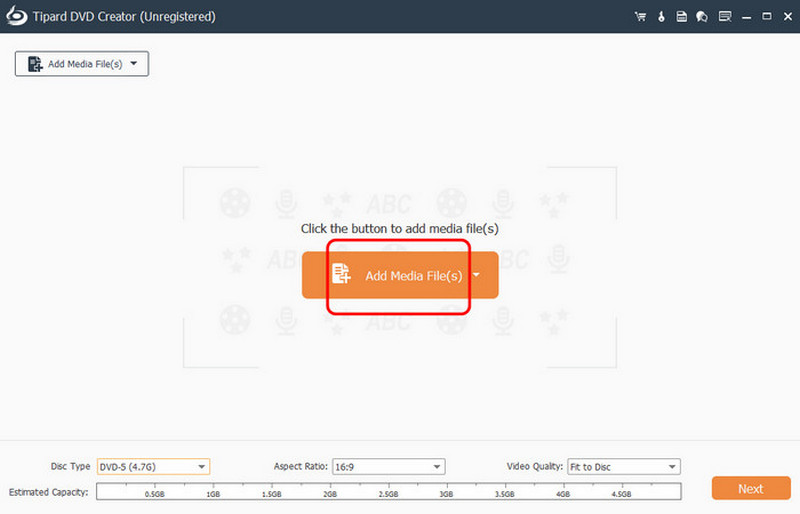Open the feedback chat bubbles icon

click(702, 17)
